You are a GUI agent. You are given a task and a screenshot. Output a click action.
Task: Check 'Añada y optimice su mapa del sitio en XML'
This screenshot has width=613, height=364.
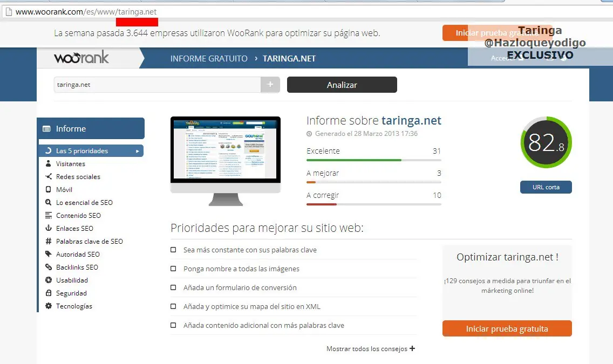pyautogui.click(x=173, y=306)
